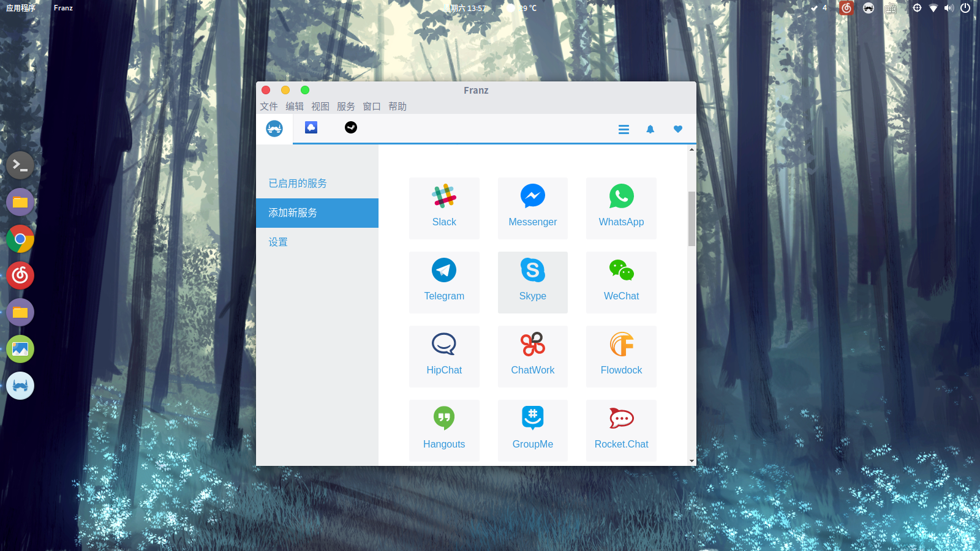Screen dimensions: 980x551
Task: Open the 服务 menu in menu bar
Action: pyautogui.click(x=345, y=107)
